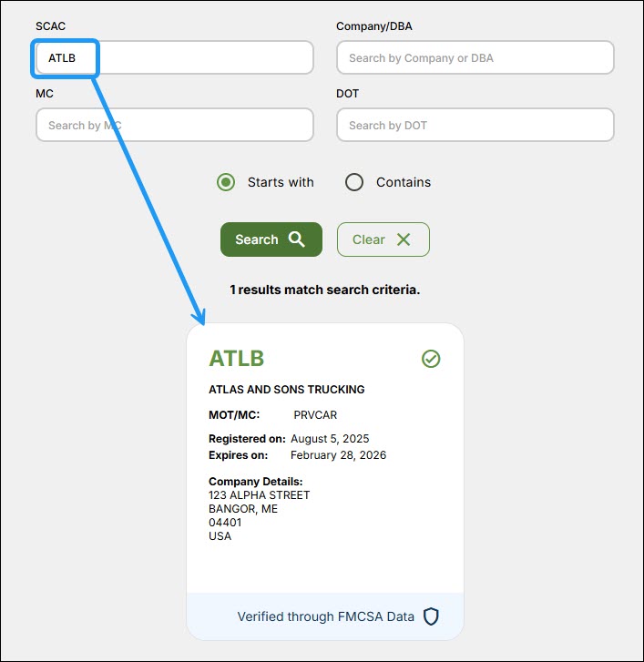Open the ATLB result card heading
Image resolution: width=644 pixels, height=662 pixels.
pyautogui.click(x=237, y=359)
